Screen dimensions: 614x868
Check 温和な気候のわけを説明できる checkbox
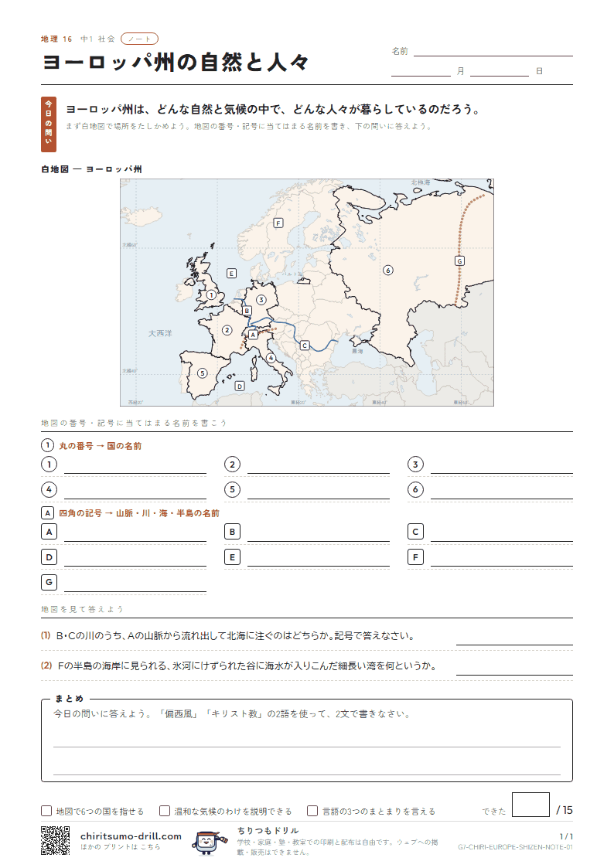[165, 811]
